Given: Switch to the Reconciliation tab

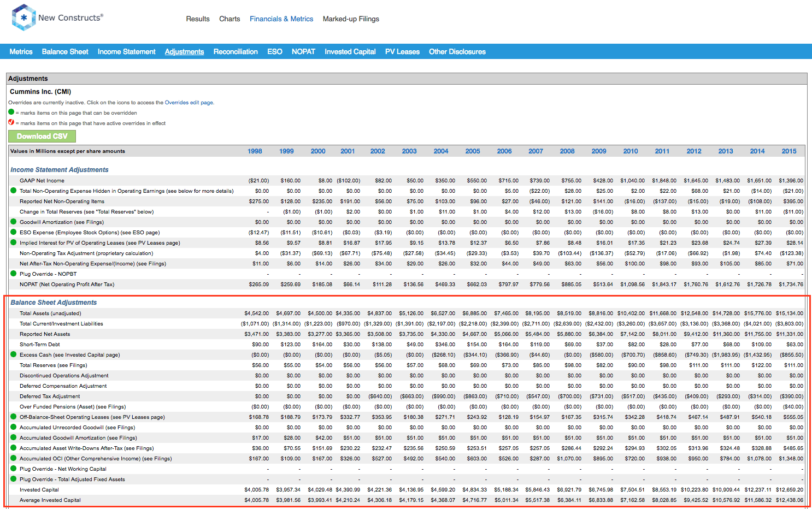Looking at the screenshot, I should [x=236, y=51].
